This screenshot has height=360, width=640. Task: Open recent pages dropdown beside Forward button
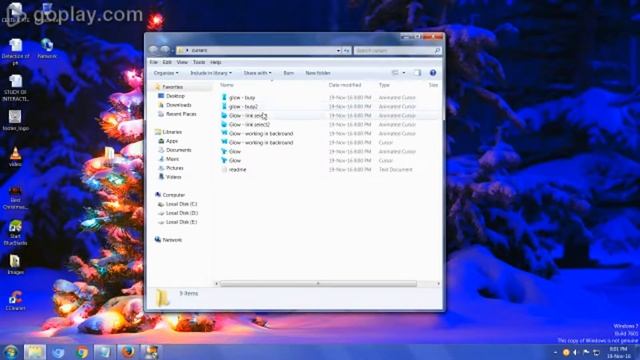click(x=173, y=50)
